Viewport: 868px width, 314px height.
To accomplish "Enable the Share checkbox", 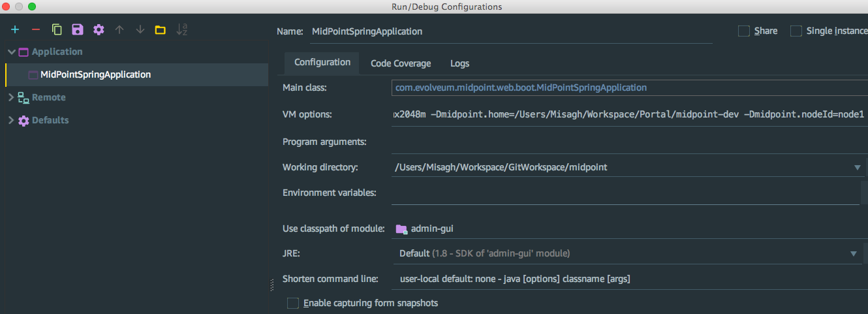I will click(x=743, y=31).
